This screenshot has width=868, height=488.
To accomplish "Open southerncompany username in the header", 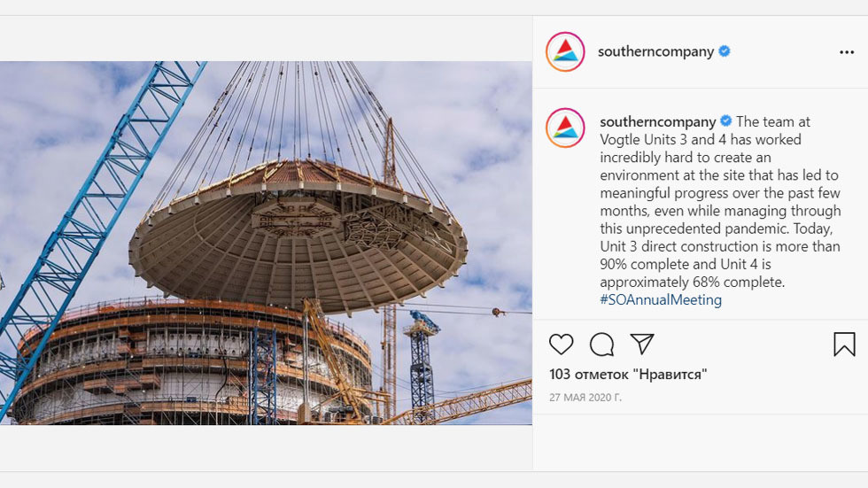I will coord(655,51).
